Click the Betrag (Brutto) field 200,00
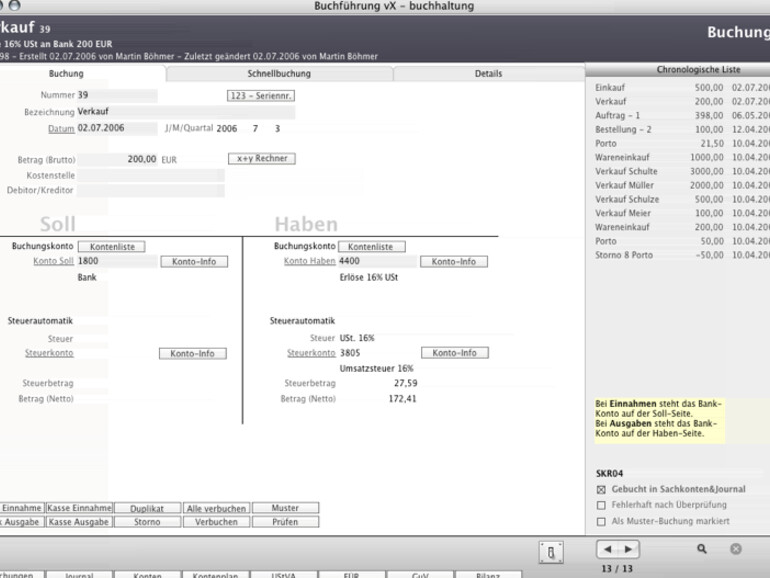Screen dimensions: 770x578 pyautogui.click(x=117, y=159)
